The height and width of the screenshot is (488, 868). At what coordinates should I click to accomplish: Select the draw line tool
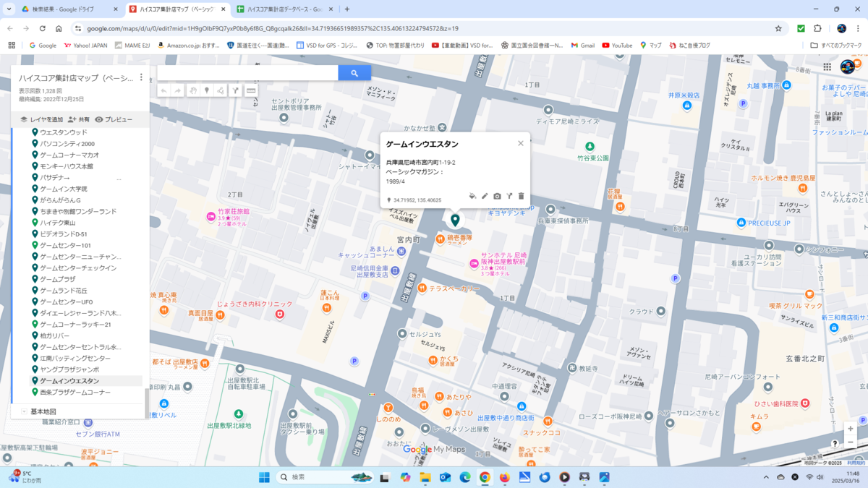(x=221, y=90)
